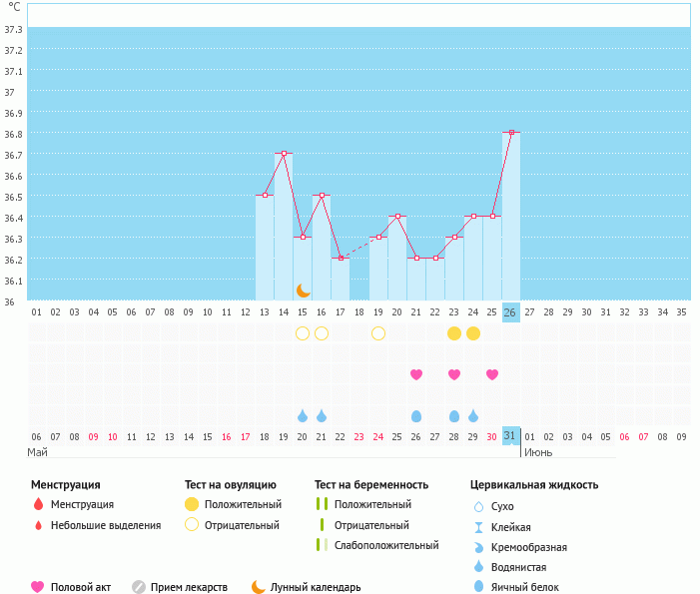Select the 36.7 temperature peak on day 14

point(284,153)
